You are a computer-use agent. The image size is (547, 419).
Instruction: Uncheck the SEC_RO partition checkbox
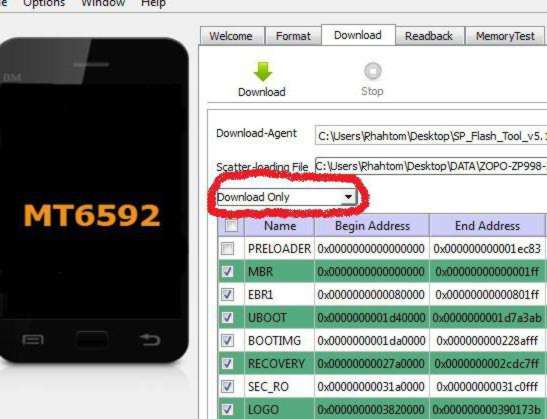tap(227, 387)
